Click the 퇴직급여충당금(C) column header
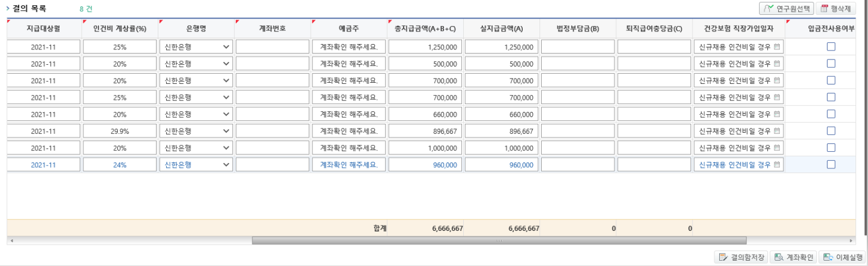Screen dimensions: 868x266 [x=654, y=28]
